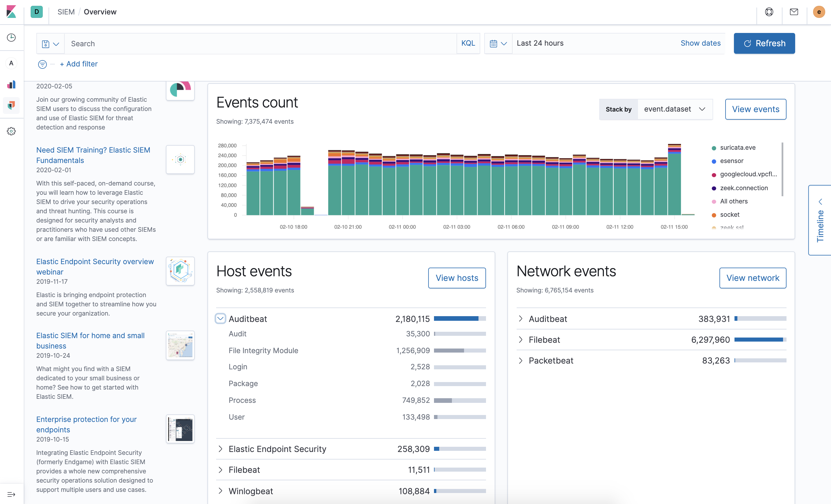Click View hosts button
Viewport: 831px width, 504px height.
457,278
